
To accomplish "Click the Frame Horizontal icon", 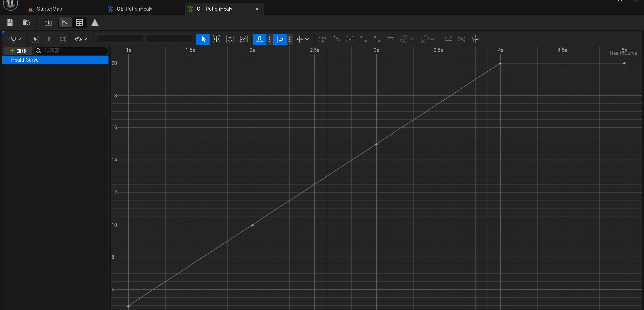I will 49,39.
